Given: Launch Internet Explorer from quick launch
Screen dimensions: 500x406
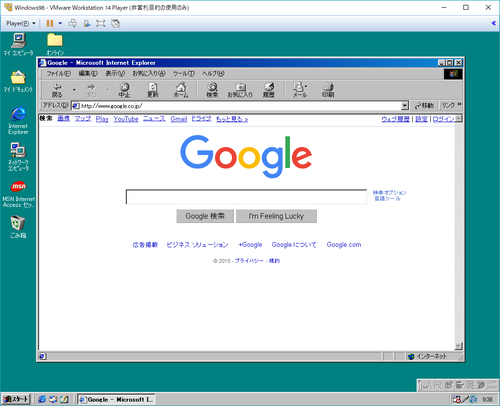Looking at the screenshot, I should point(42,399).
